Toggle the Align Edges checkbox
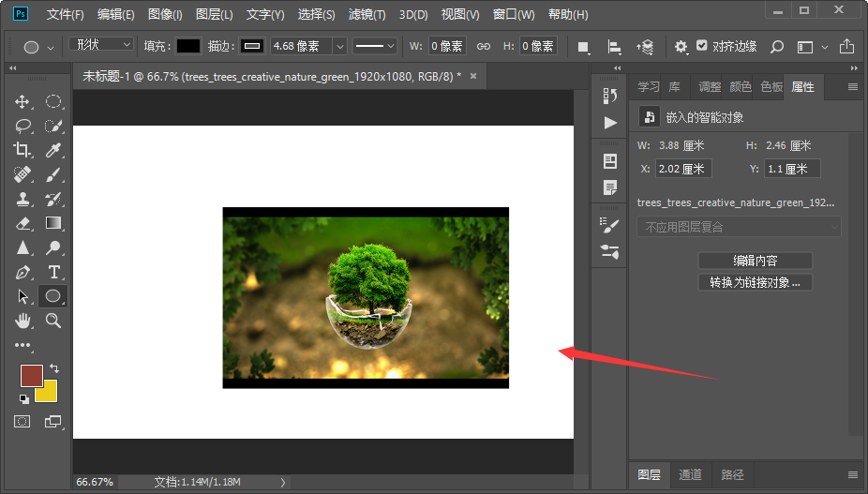This screenshot has width=868, height=494. [x=701, y=45]
